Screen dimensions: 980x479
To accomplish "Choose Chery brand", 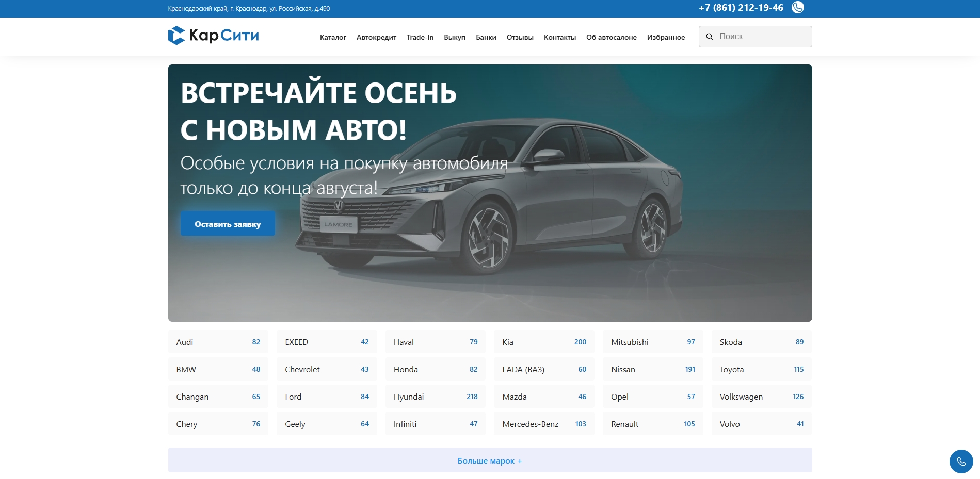I will [x=218, y=424].
